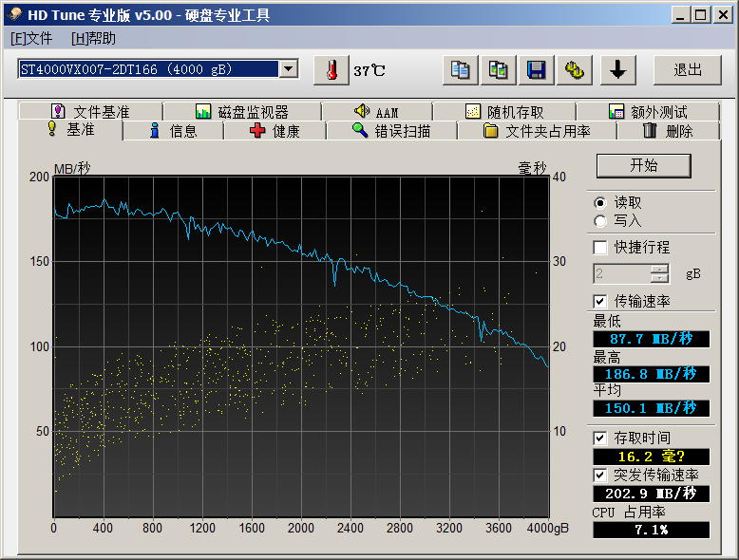Screen dimensions: 739x560
Task: Click the access time value 16.2
Action: (x=652, y=457)
